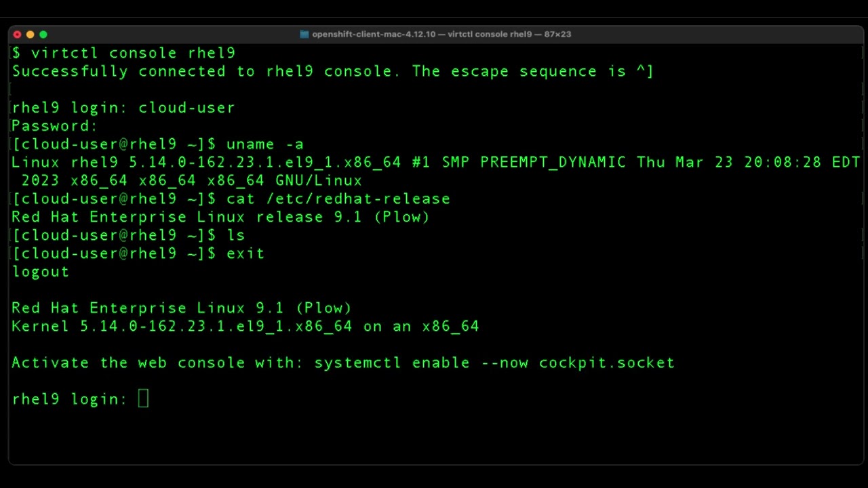Click 'Red Hat Enterprise Linux 9.1 (Plow)' banner
Image resolution: width=868 pixels, height=488 pixels.
(x=182, y=308)
